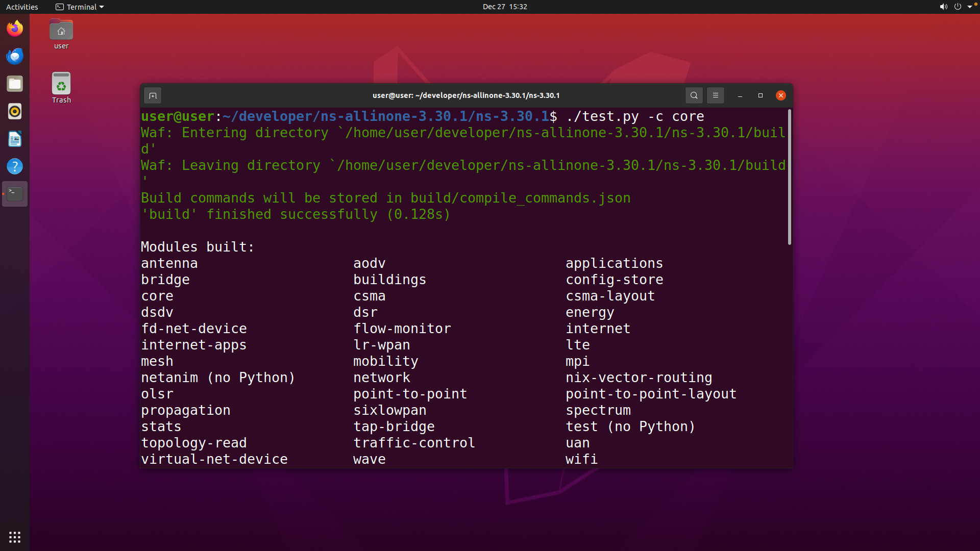The width and height of the screenshot is (980, 551).
Task: Click the 'bridge' module name
Action: point(165,280)
